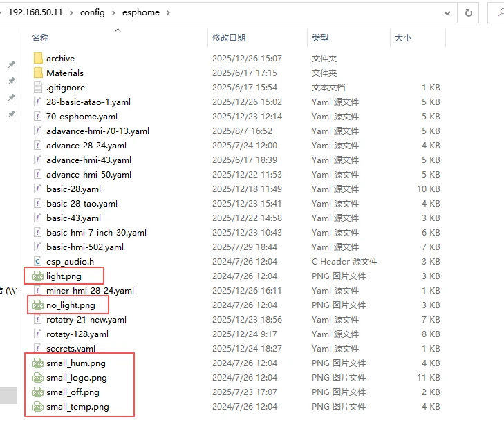Sort by 大小 column header
Screen dimensions: 504x422
[x=402, y=38]
